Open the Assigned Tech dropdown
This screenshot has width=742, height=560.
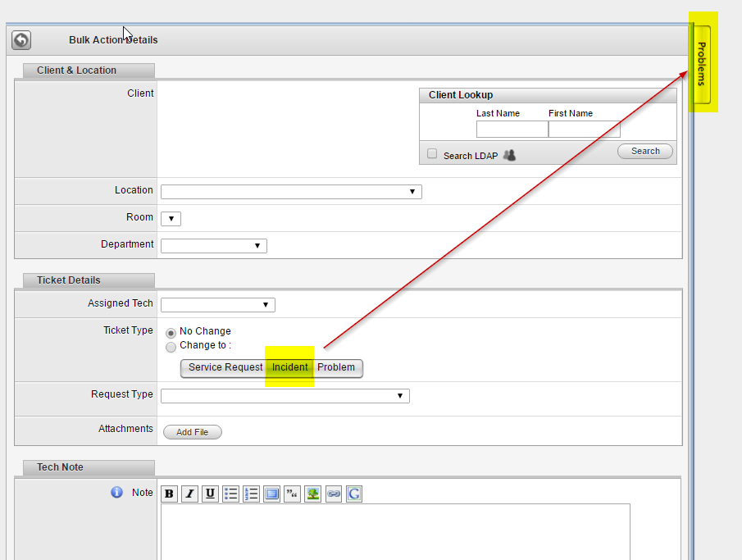coord(217,305)
